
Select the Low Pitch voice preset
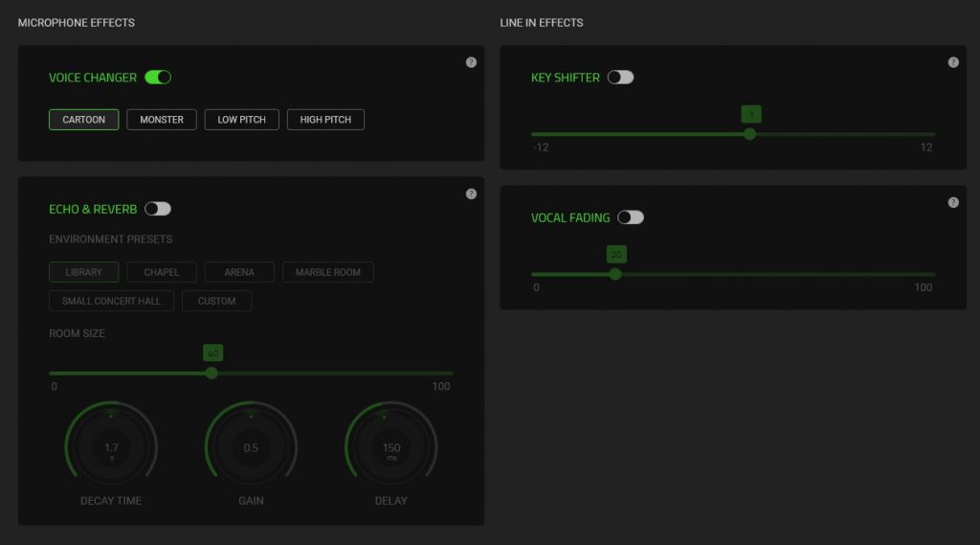coord(242,120)
